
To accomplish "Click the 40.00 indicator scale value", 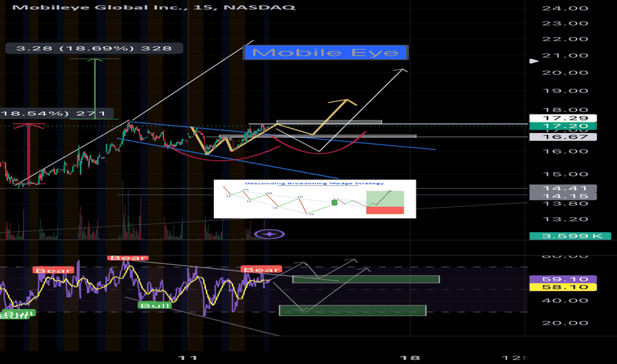I will (x=565, y=300).
